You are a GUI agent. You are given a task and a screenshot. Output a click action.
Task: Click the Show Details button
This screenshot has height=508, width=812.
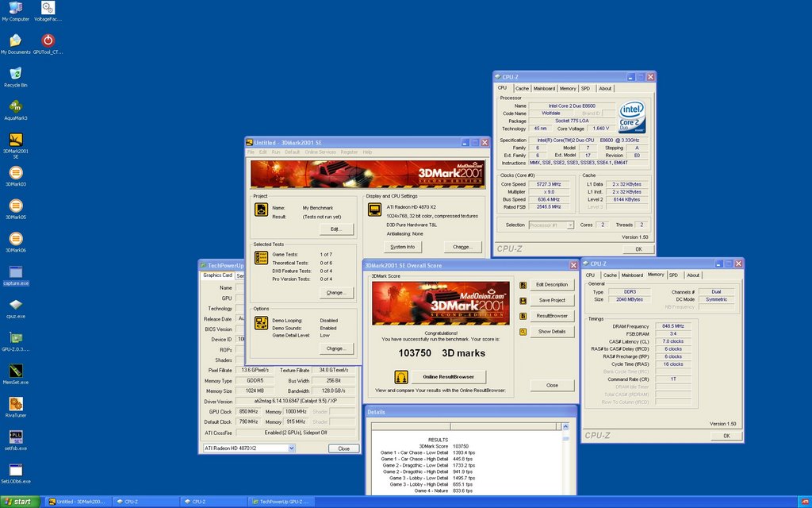(552, 331)
